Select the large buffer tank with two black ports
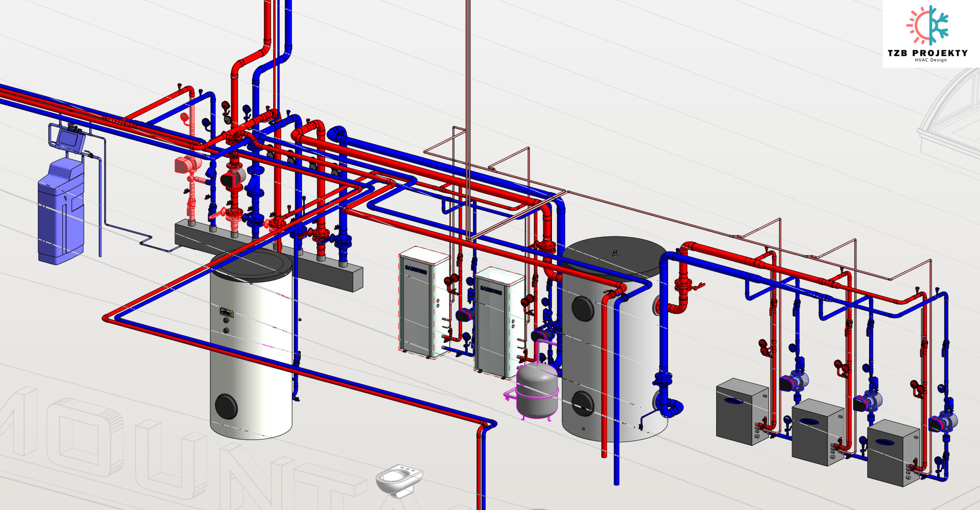This screenshot has width=980, height=510. pyautogui.click(x=615, y=339)
